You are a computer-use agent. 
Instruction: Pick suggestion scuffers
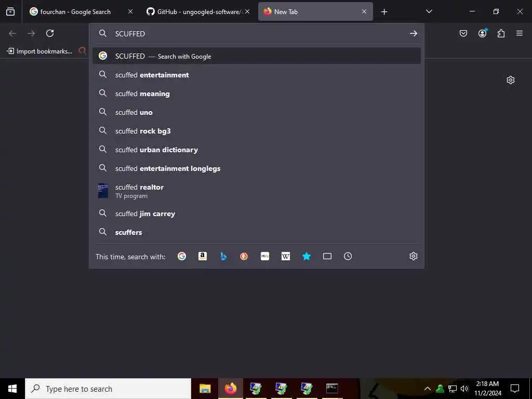(x=257, y=232)
